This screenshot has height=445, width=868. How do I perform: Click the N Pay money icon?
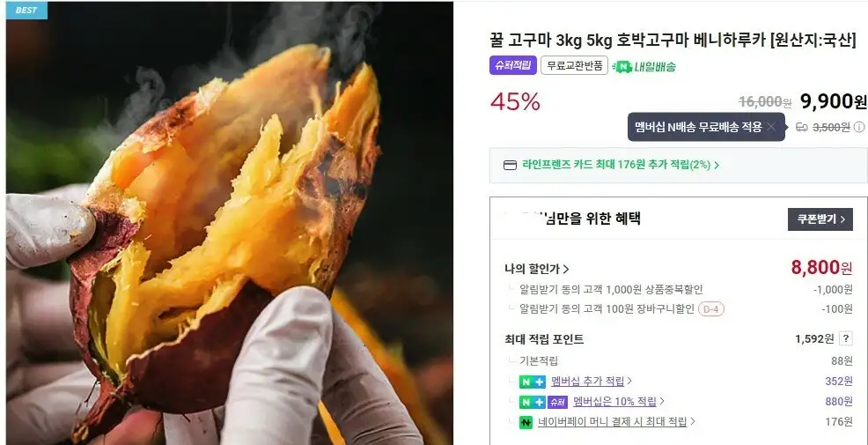526,422
